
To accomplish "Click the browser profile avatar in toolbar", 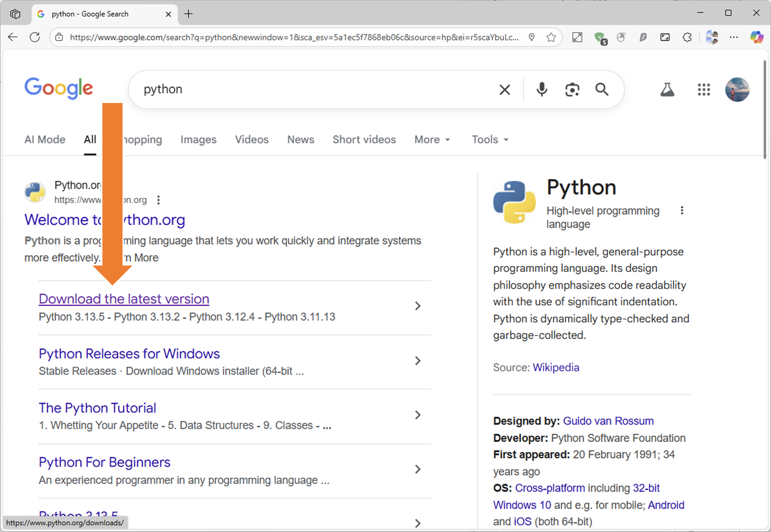I will click(x=712, y=37).
